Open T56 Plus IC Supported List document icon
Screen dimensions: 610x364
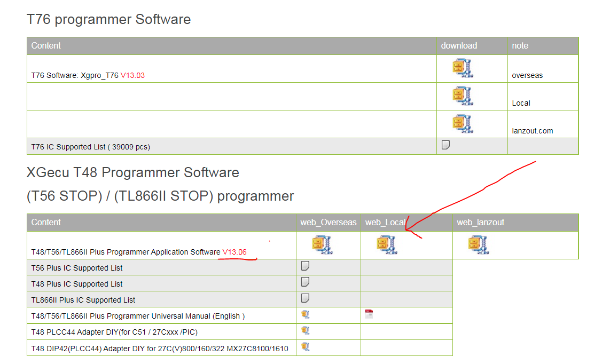(306, 266)
